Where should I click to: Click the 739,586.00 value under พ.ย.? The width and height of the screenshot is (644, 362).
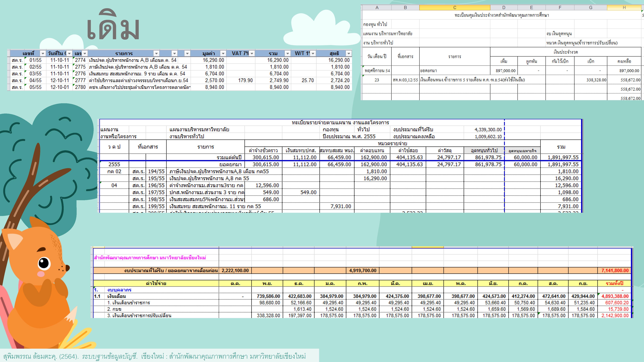[x=268, y=296]
